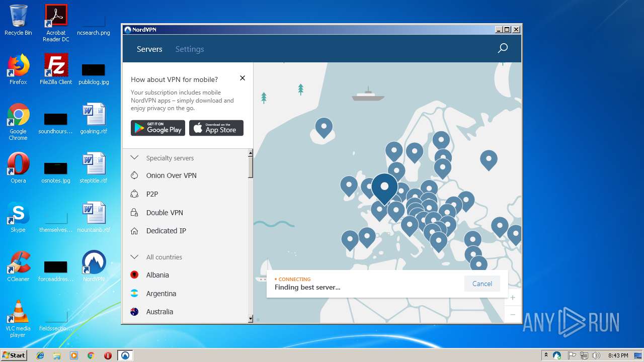Dismiss the VPN for mobile promo
The width and height of the screenshot is (644, 362).
coord(243,78)
